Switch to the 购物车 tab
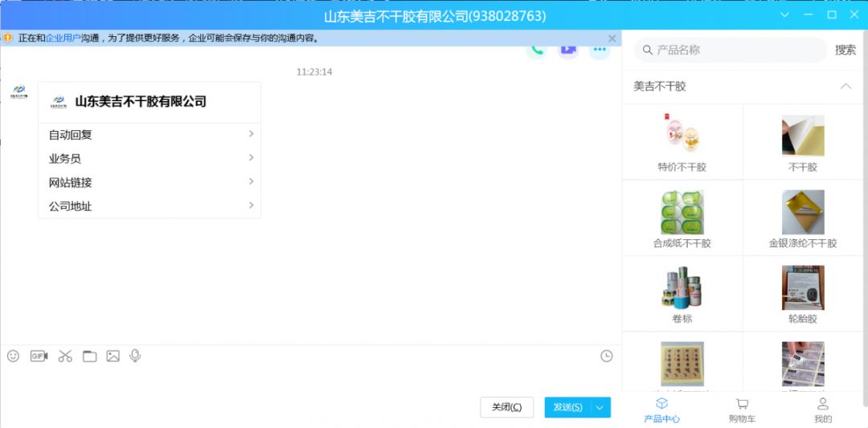The image size is (868, 428). coord(743,410)
